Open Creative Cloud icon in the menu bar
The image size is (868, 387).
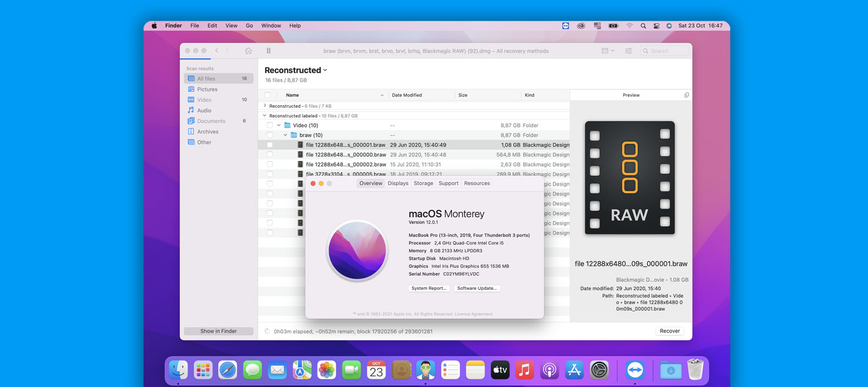click(581, 25)
